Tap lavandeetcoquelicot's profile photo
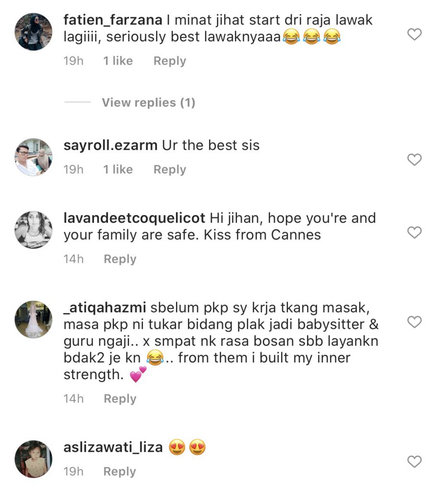This screenshot has height=491, width=448. click(x=34, y=230)
